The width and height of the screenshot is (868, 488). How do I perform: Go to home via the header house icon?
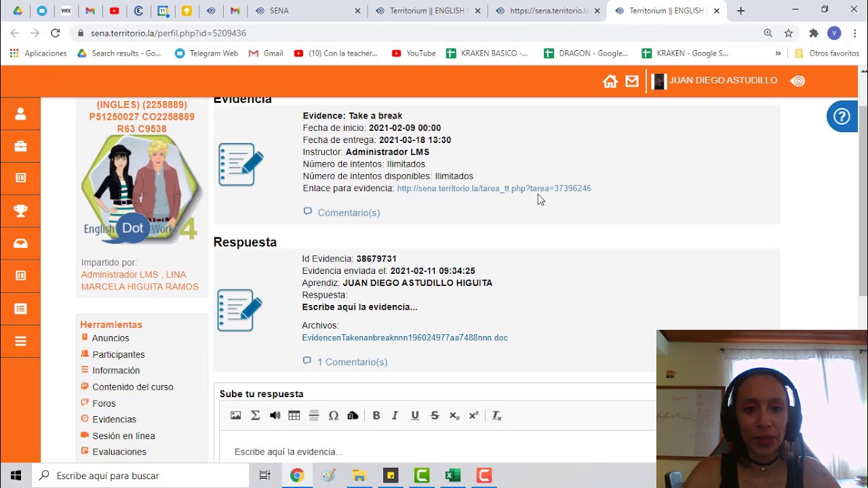[x=610, y=81]
